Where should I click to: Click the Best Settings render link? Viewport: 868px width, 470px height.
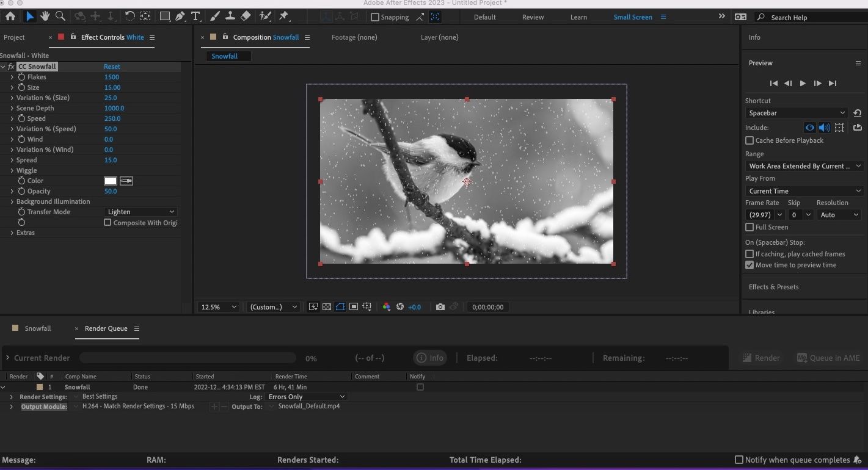pos(100,397)
